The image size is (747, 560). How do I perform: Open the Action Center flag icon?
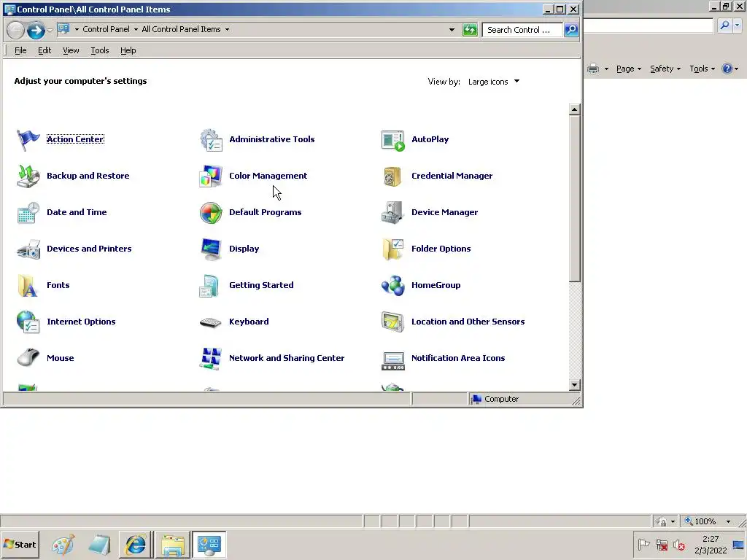pyautogui.click(x=28, y=139)
